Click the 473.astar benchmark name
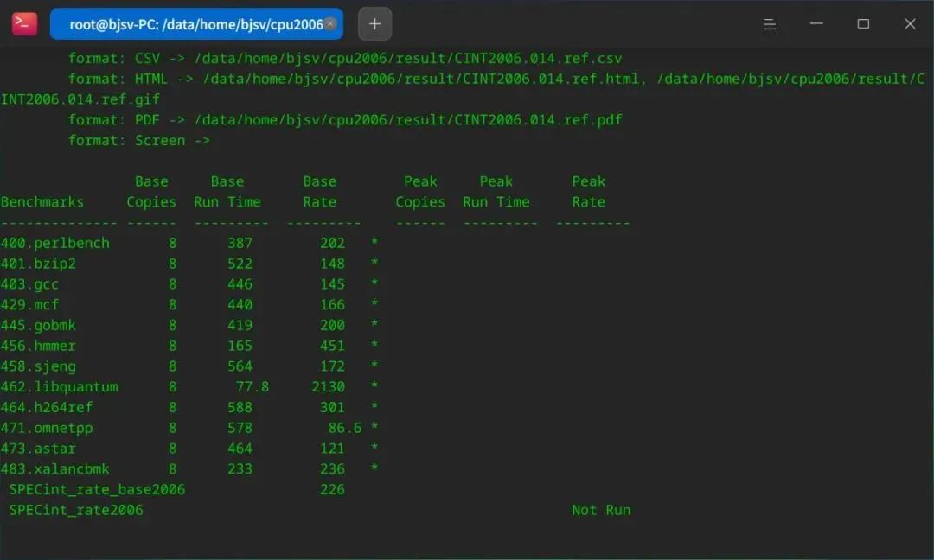Viewport: 934px width, 560px height. click(38, 449)
